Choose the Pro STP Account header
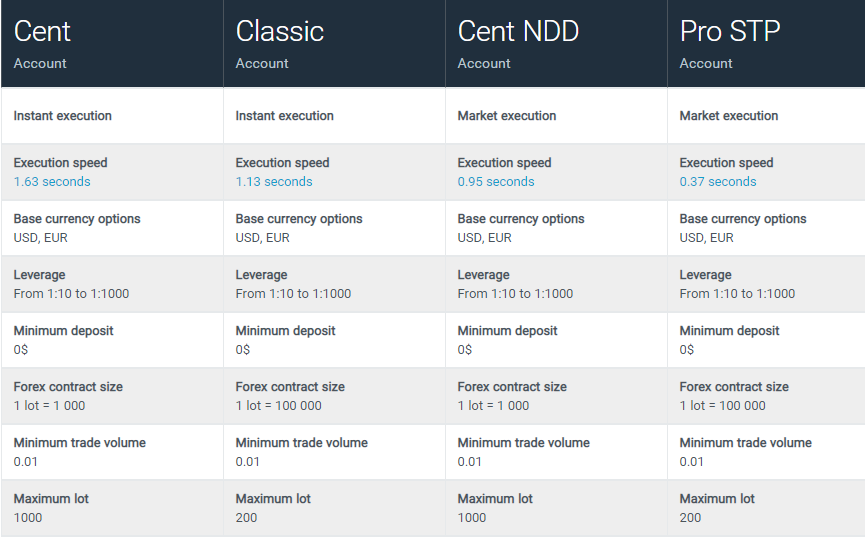Screen dimensions: 865x537 click(x=766, y=44)
